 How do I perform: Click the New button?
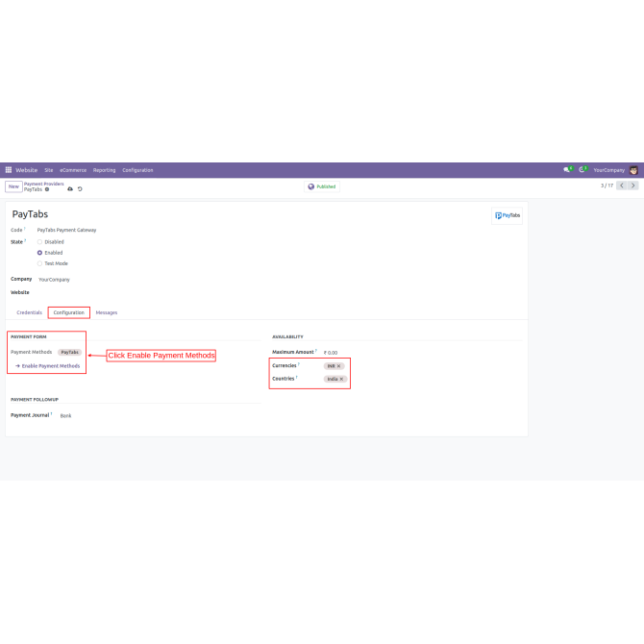[13, 186]
